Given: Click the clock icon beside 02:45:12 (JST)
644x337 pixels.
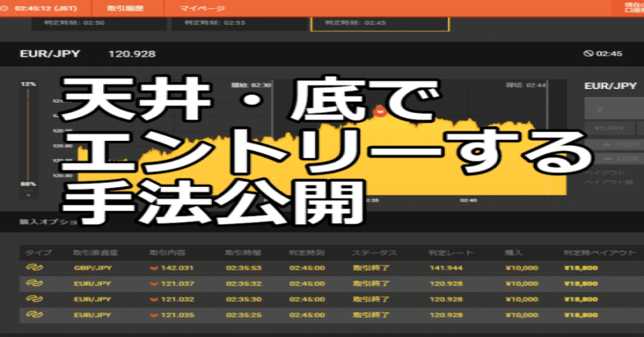Looking at the screenshot, I should point(5,8).
